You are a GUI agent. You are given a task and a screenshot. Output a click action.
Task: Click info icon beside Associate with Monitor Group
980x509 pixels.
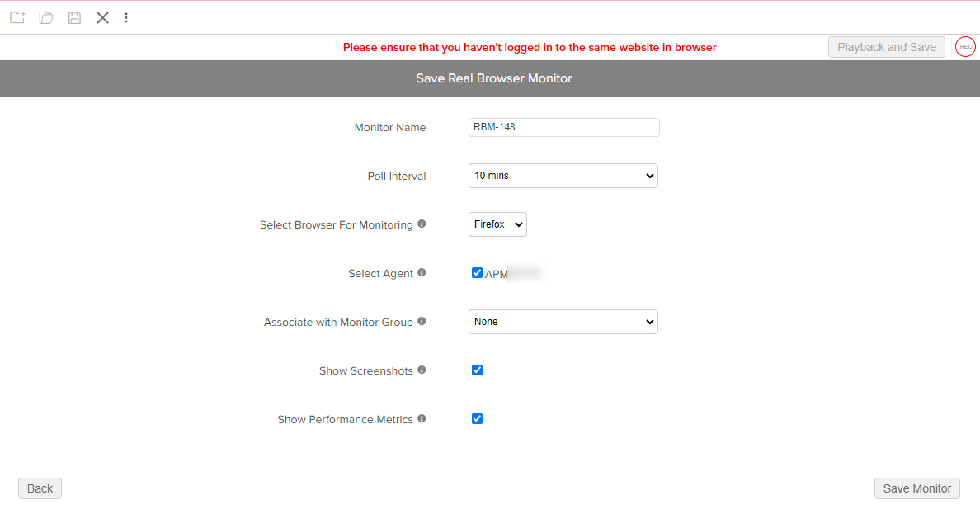tap(422, 321)
